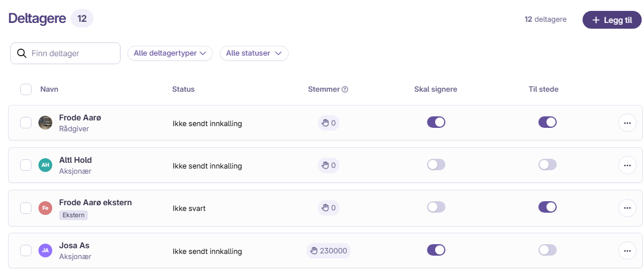Screen dimensions: 644x274
Task: Click the magnifier icon in the search box
Action: (22, 53)
